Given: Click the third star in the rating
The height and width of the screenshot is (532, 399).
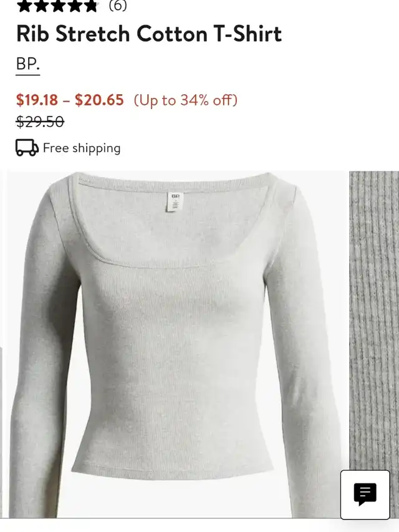Looking at the screenshot, I should pos(57,6).
